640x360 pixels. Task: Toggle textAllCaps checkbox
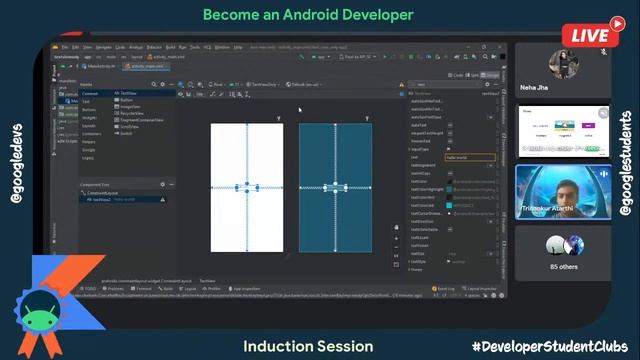pos(450,173)
